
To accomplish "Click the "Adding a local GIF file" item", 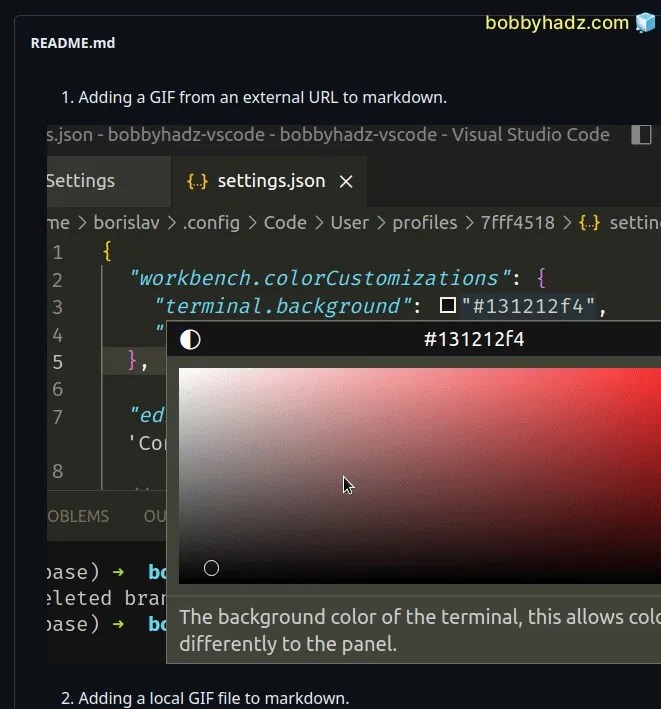I will point(205,698).
